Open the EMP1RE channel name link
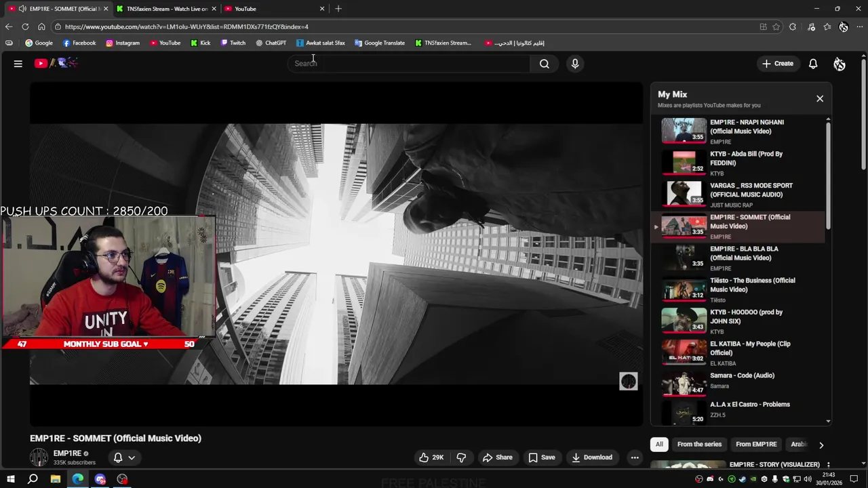The image size is (868, 488). (67, 453)
